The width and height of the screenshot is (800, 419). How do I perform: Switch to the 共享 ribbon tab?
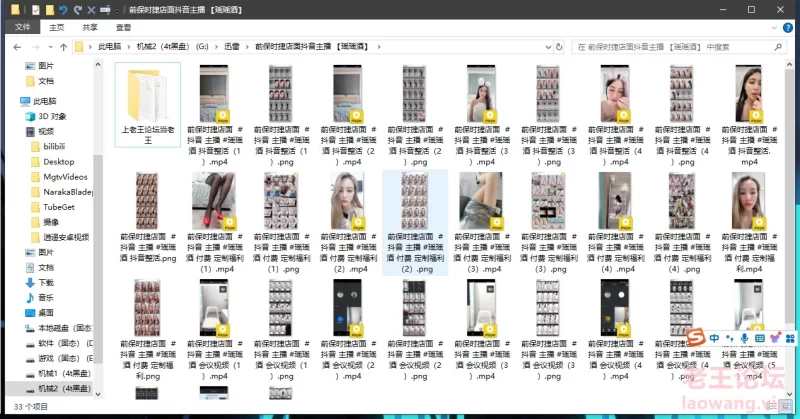click(90, 28)
